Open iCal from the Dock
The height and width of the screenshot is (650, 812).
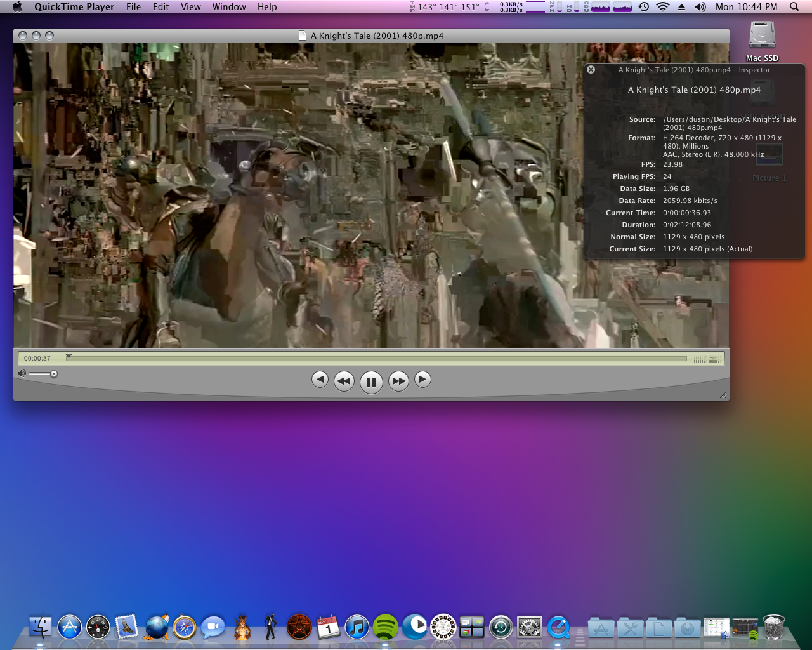coord(328,627)
